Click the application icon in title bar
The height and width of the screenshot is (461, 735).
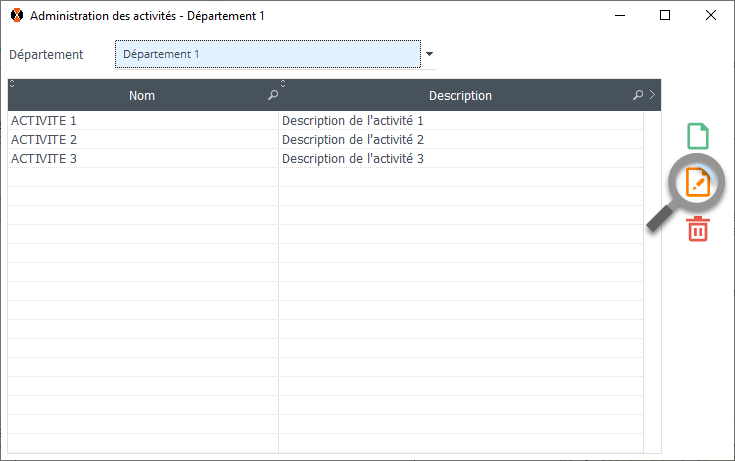(x=16, y=16)
